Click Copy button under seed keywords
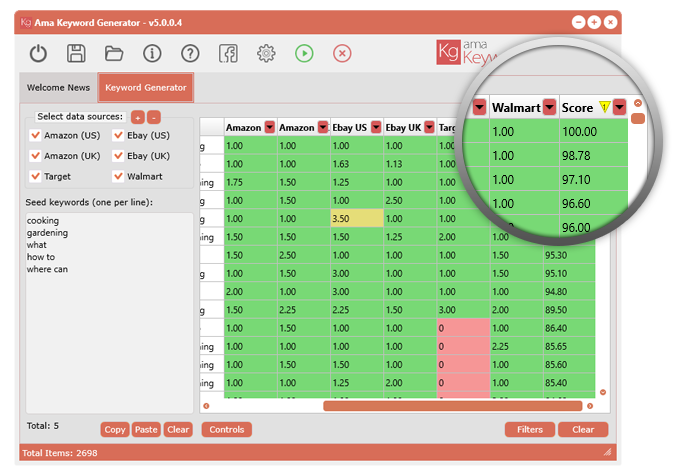 point(115,429)
